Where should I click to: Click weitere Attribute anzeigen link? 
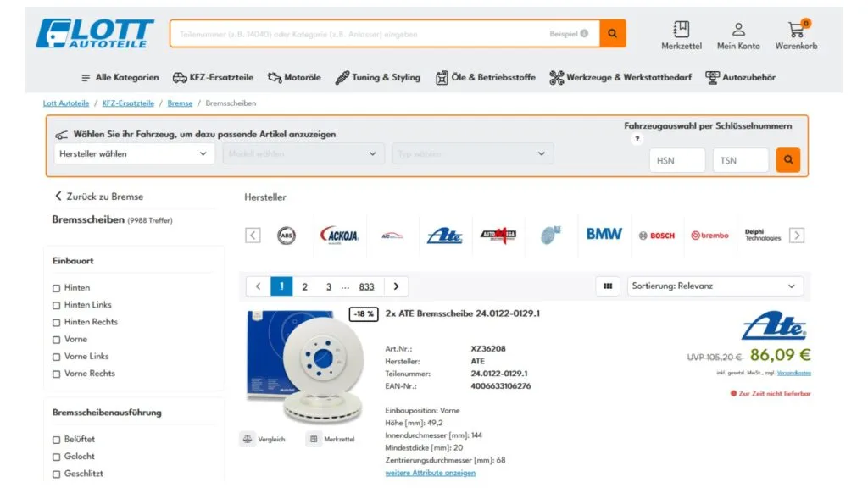pyautogui.click(x=430, y=473)
